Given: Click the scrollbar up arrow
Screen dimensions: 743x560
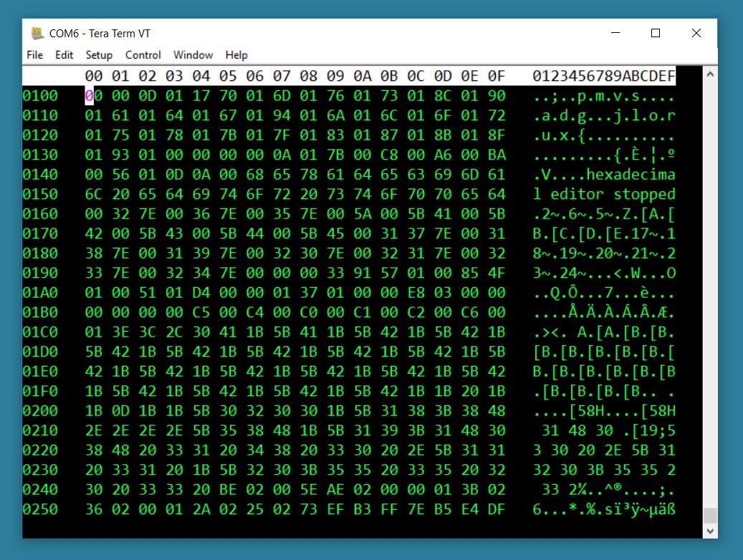Looking at the screenshot, I should pos(710,74).
